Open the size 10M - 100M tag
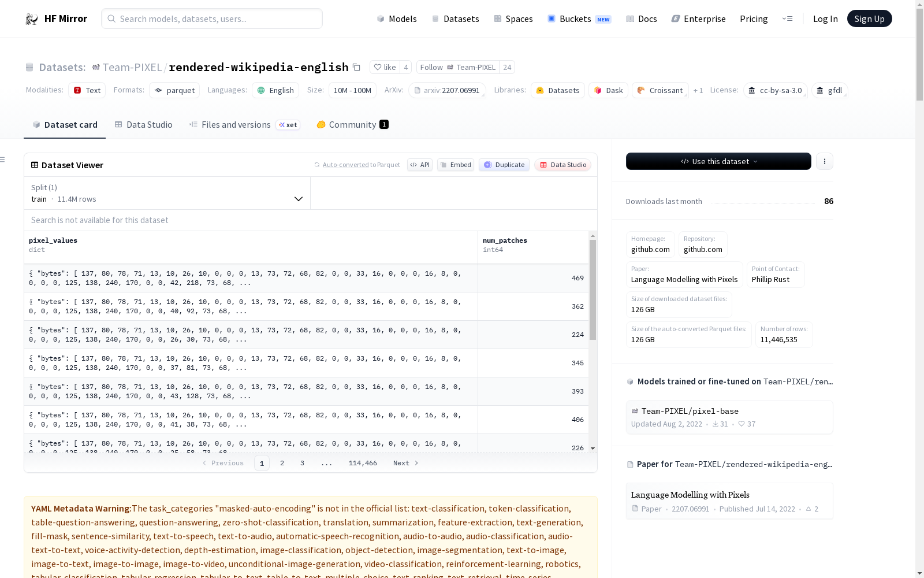The image size is (924, 578). click(x=352, y=90)
